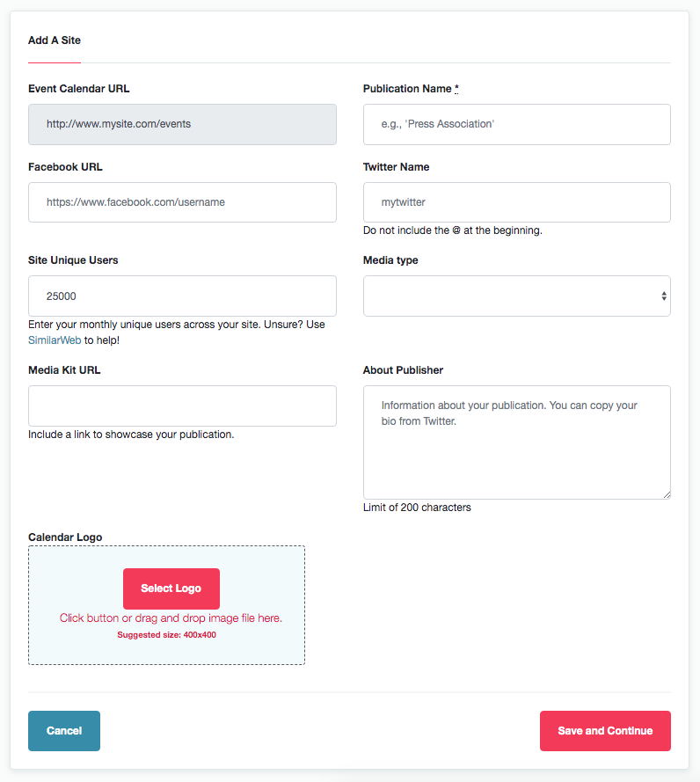The height and width of the screenshot is (782, 700).
Task: Select the Add A Site tab
Action: (55, 40)
